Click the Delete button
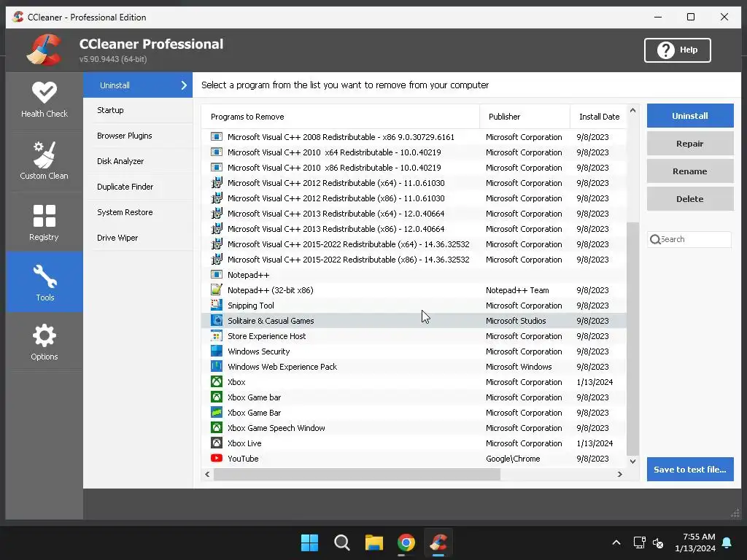Screen dimensions: 747x560 [690, 198]
